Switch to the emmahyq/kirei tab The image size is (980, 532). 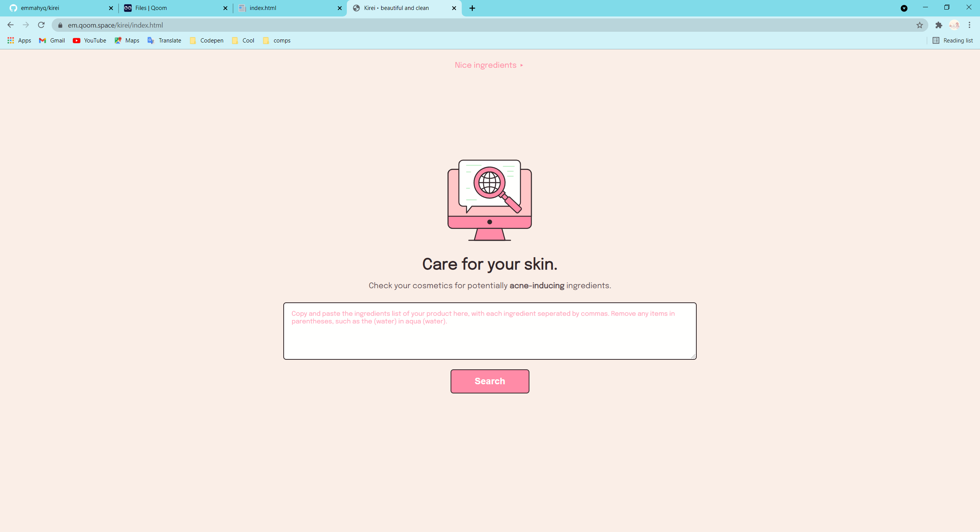tap(57, 8)
